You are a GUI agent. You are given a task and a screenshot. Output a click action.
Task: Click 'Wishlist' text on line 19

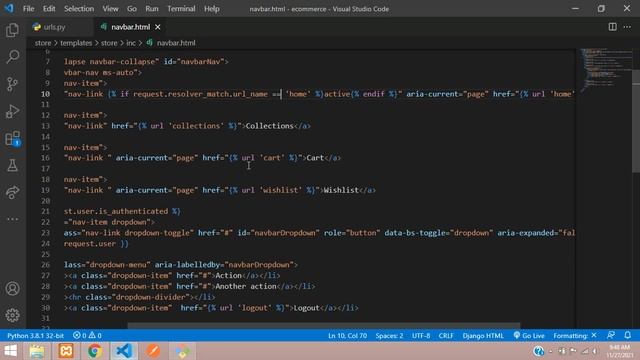click(x=341, y=190)
